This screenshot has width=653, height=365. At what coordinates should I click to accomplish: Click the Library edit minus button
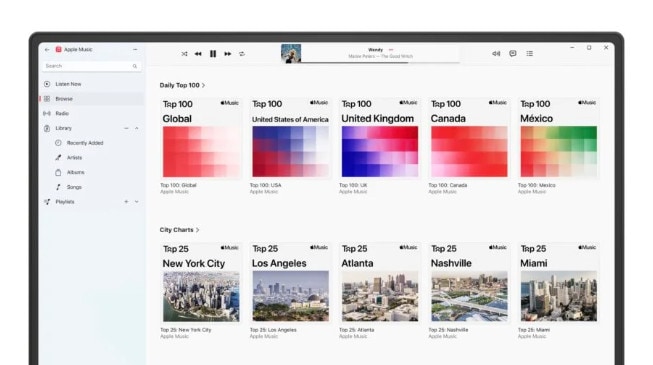[126, 128]
